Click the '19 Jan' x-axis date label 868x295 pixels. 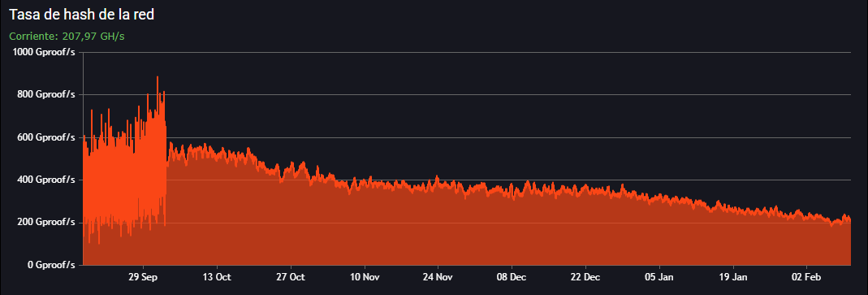click(732, 276)
